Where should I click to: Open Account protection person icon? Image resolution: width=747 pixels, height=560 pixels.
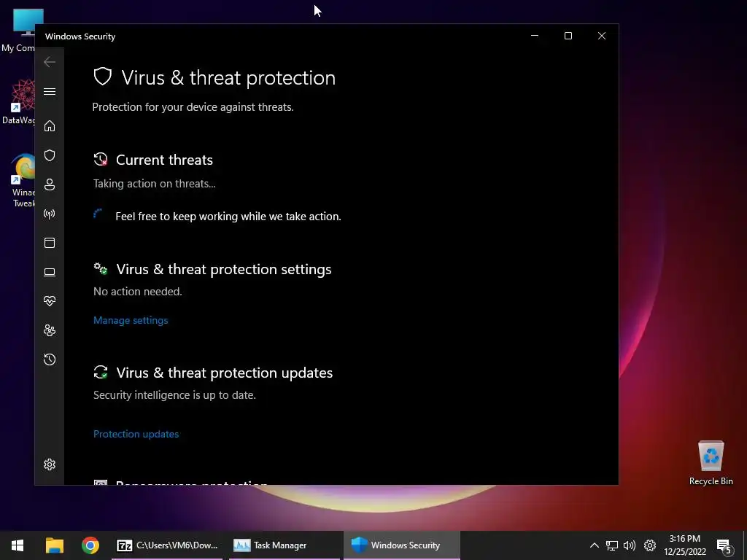[50, 184]
